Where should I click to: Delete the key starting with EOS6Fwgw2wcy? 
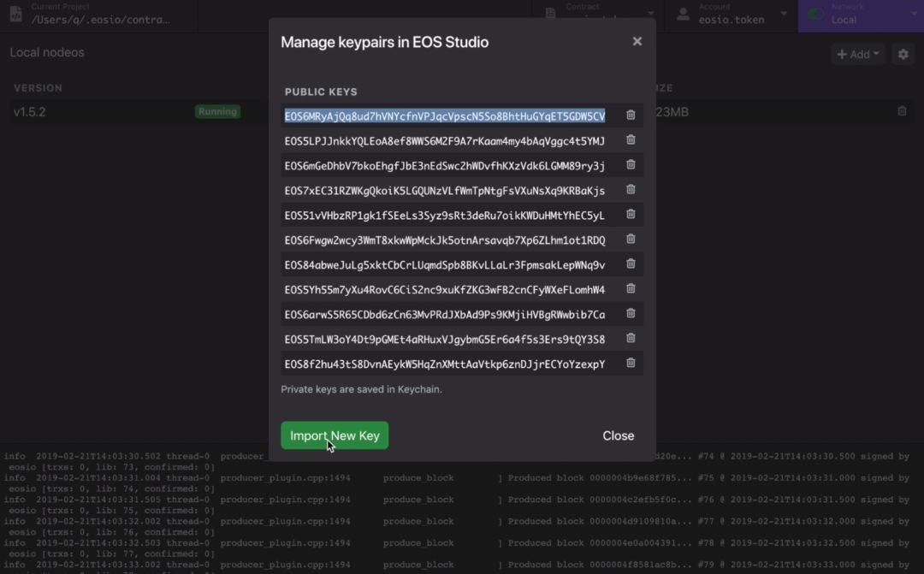pyautogui.click(x=631, y=239)
